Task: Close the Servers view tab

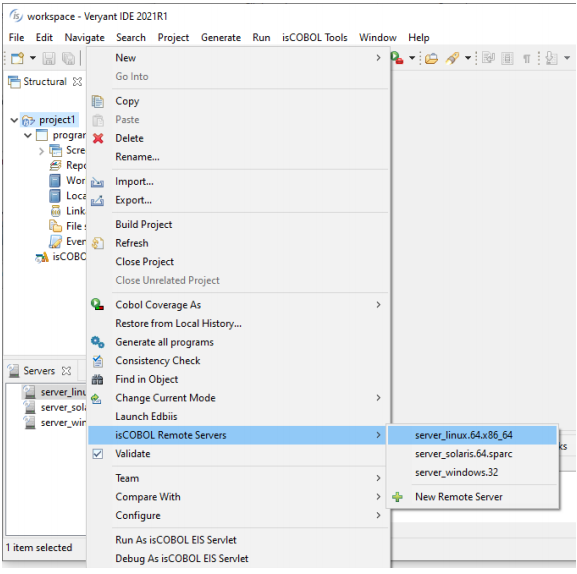Action: [x=66, y=371]
